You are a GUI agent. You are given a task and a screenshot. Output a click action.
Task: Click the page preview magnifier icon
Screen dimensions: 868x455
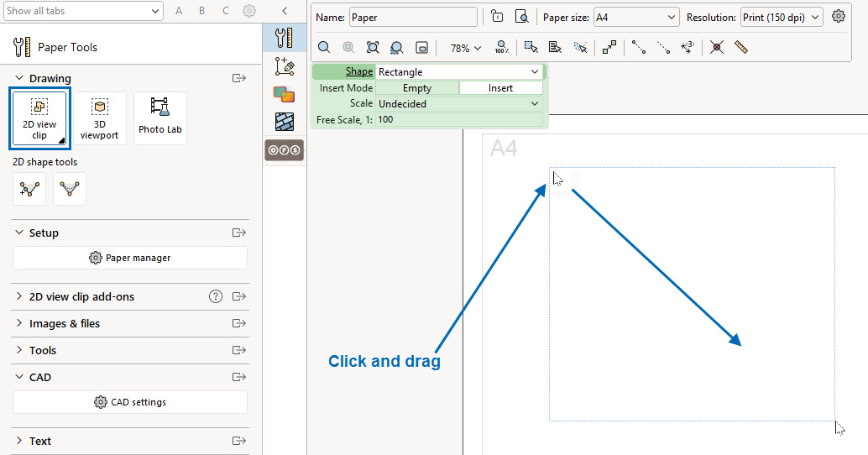[521, 17]
